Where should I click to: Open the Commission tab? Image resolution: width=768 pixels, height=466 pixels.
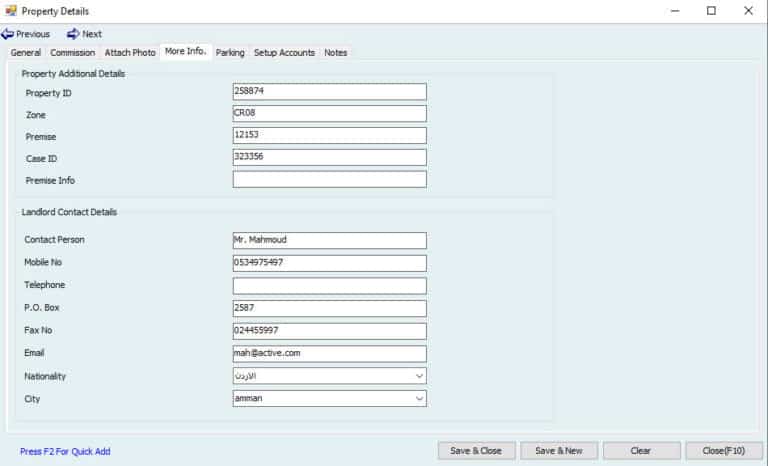[x=73, y=53]
